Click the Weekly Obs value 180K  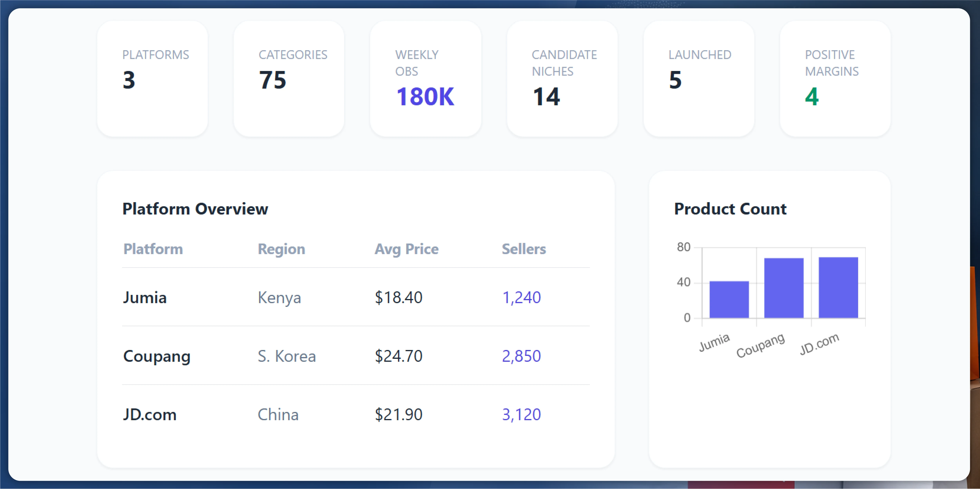coord(425,97)
